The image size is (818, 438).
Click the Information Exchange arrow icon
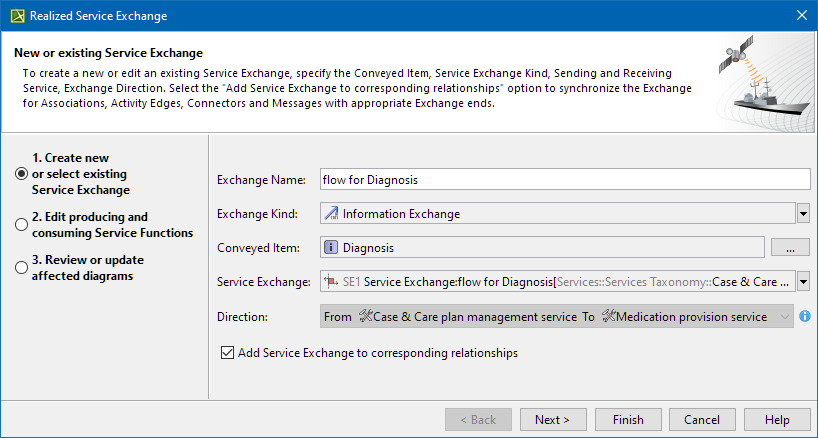(x=331, y=213)
